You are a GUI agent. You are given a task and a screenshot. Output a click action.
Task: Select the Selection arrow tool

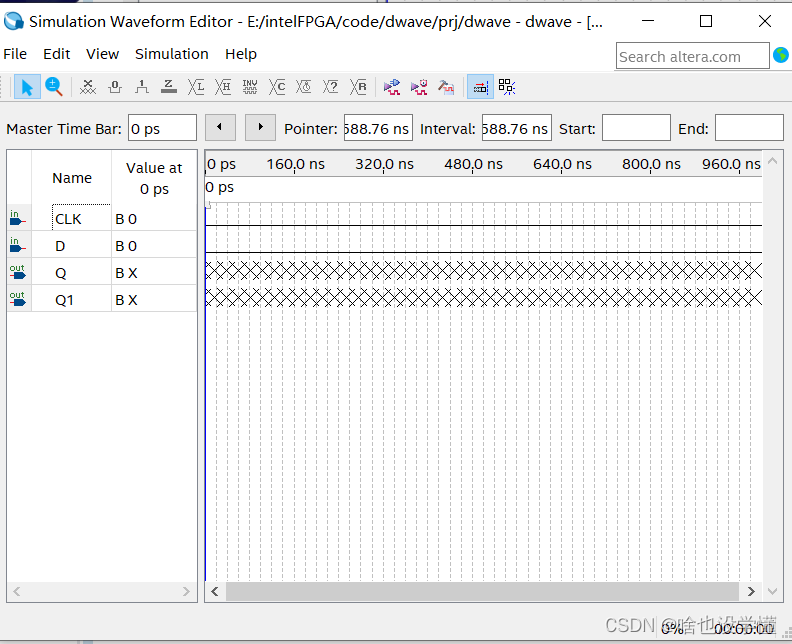coord(27,87)
